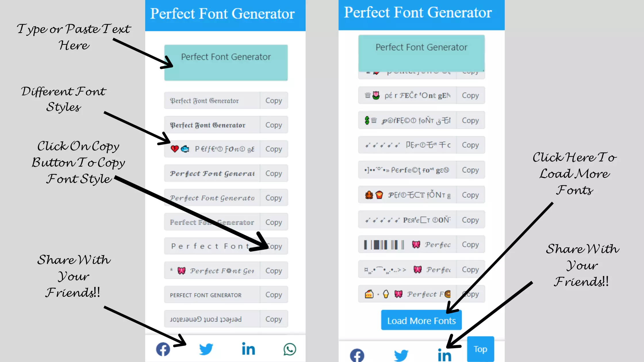
Task: Copy the barcode decorated font row
Action: pyautogui.click(x=470, y=244)
